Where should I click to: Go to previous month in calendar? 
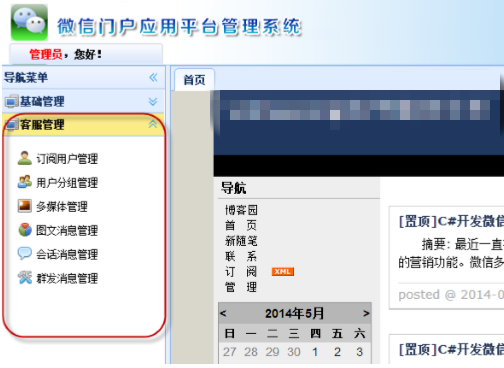(223, 313)
